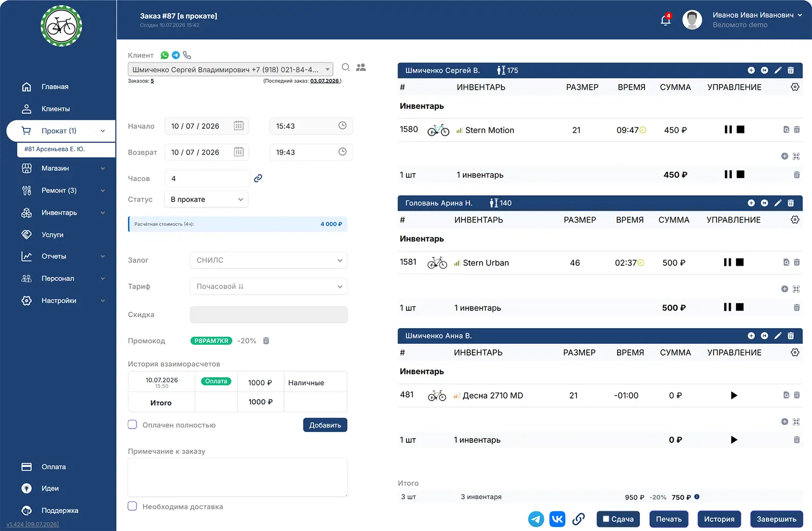
Task: View details of Stern Urban row
Action: 786,262
